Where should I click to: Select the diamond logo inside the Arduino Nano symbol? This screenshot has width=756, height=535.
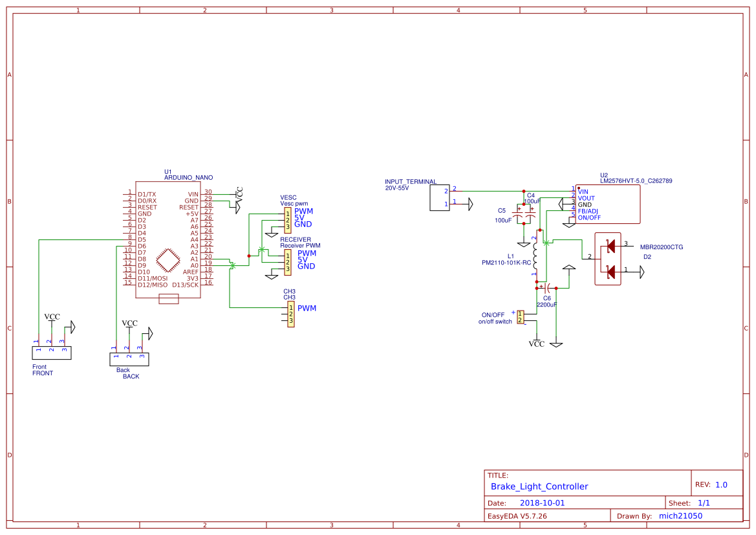(167, 260)
